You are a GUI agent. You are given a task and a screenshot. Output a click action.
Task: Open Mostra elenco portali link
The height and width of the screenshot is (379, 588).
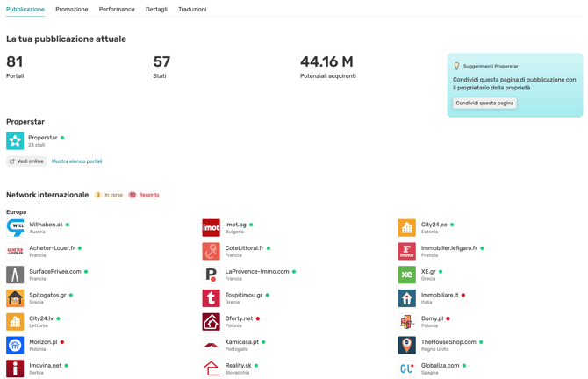pyautogui.click(x=77, y=161)
